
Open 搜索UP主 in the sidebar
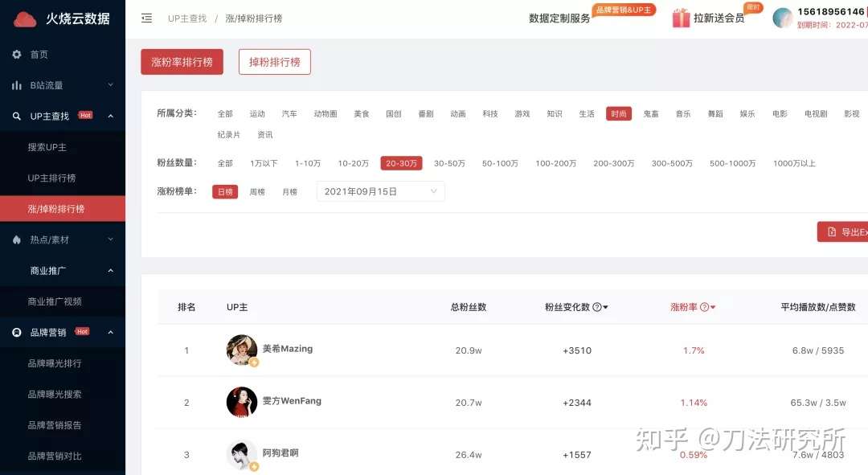point(47,147)
